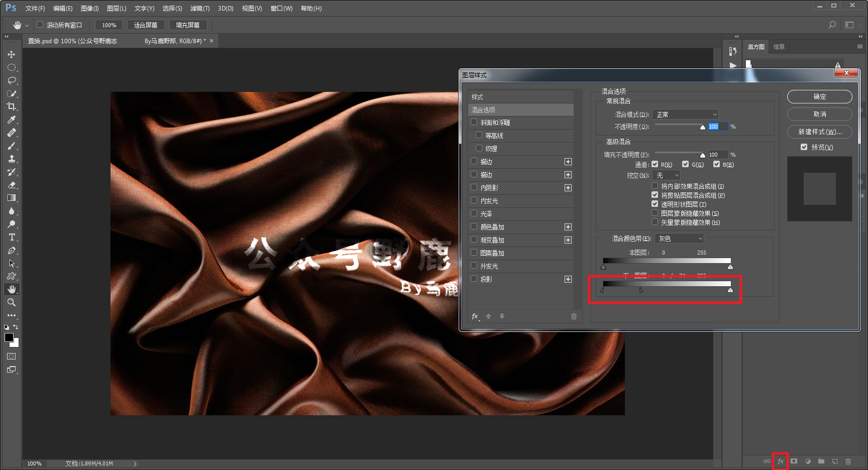This screenshot has width=868, height=470.
Task: Select the Crop tool
Action: pos(12,106)
